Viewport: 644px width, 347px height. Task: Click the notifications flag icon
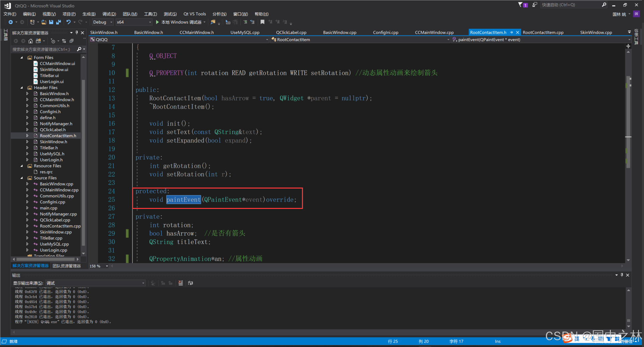[523, 5]
